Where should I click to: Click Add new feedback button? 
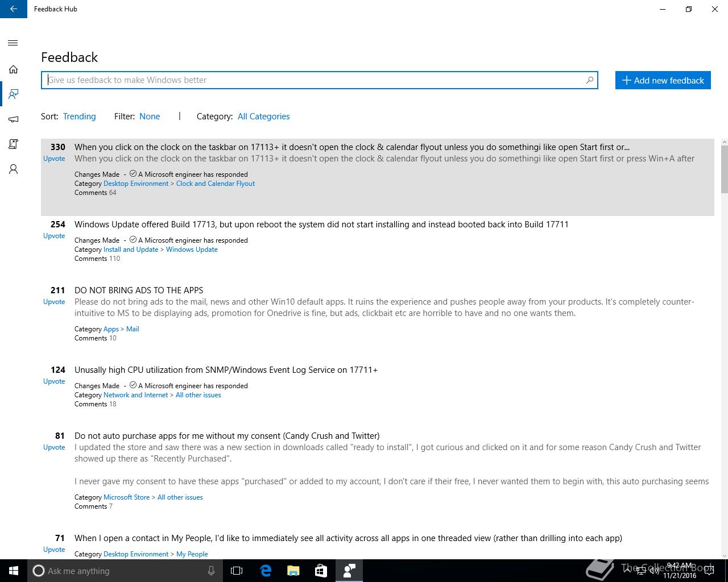pos(663,80)
